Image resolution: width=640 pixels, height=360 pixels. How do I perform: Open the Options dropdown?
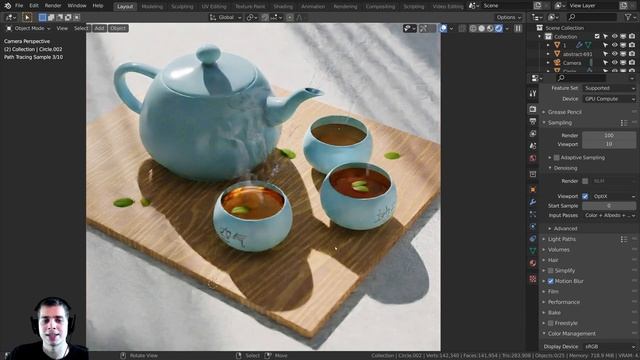[x=509, y=18]
